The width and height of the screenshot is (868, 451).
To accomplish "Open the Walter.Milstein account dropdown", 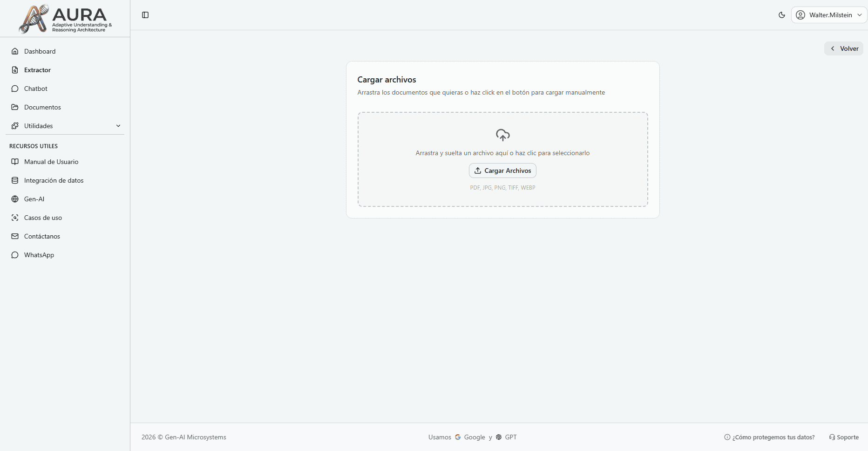I will click(829, 15).
